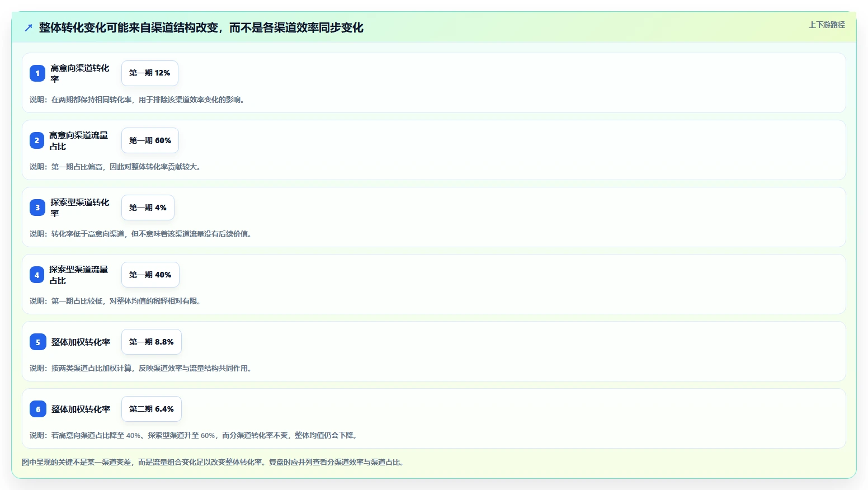Select the 第一期 12% value chip
The image size is (868, 490).
tap(150, 73)
